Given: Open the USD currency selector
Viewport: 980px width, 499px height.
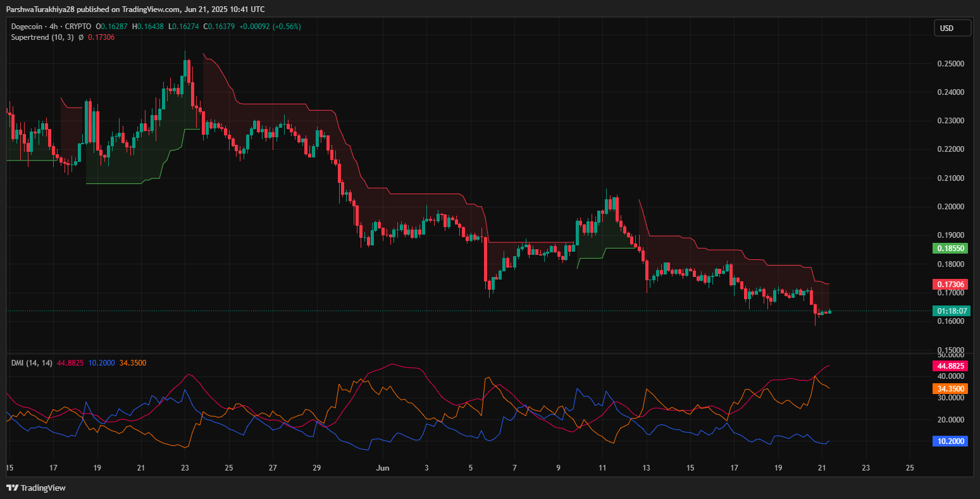Looking at the screenshot, I should pyautogui.click(x=952, y=28).
